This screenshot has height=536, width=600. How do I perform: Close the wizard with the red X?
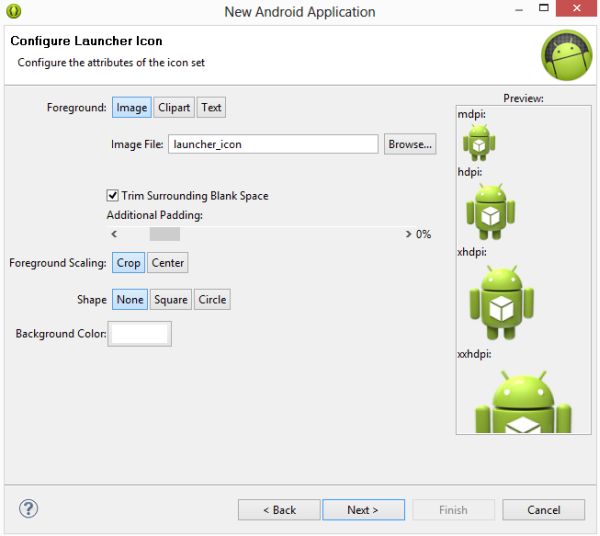(x=577, y=8)
